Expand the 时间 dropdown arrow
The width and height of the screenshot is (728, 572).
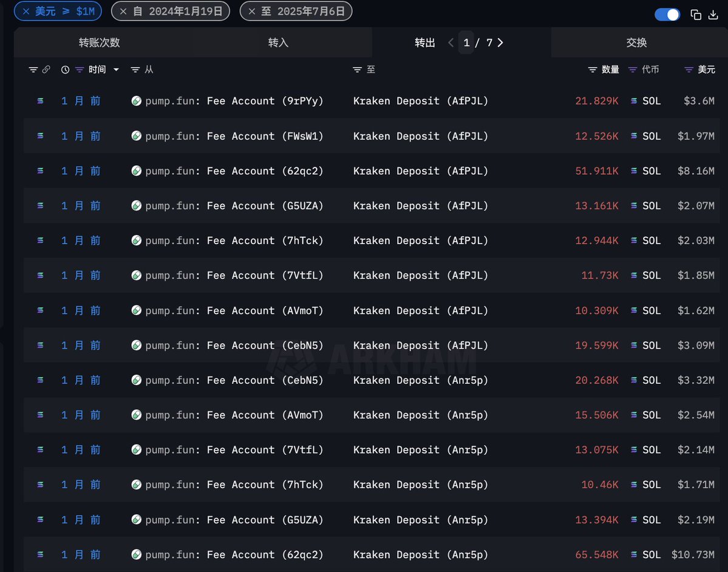116,70
